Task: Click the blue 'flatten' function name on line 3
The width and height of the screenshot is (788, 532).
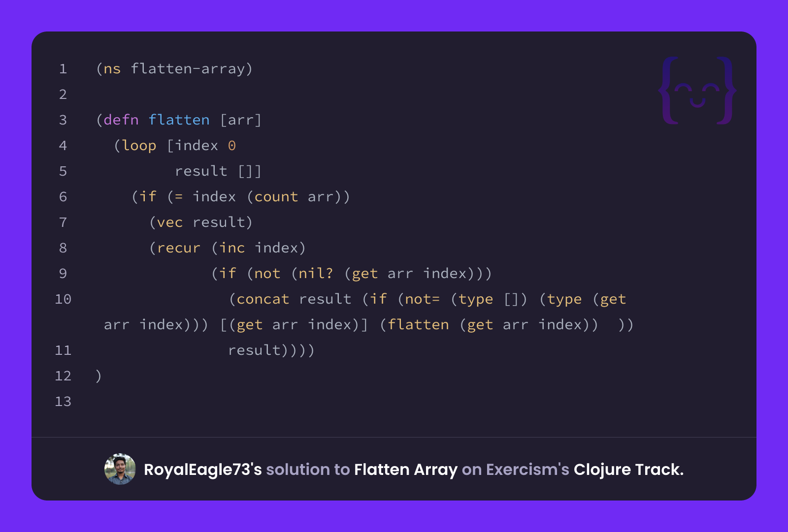Action: (179, 120)
